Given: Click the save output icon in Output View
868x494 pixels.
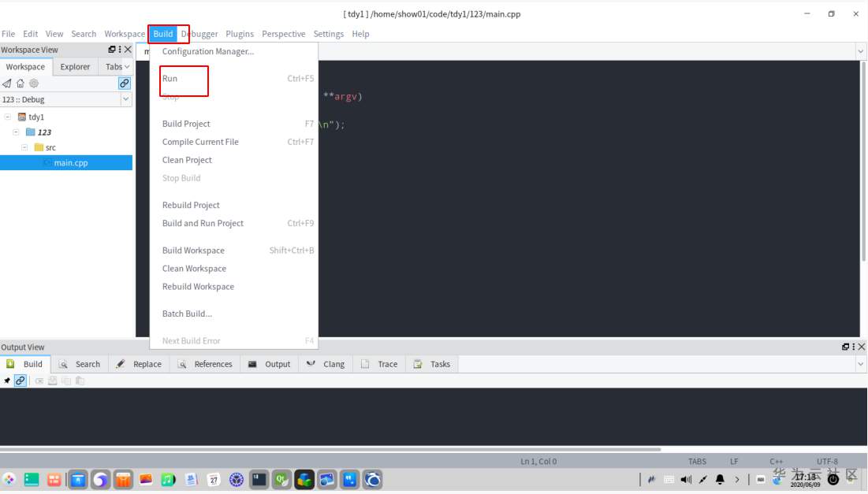Looking at the screenshot, I should 53,381.
